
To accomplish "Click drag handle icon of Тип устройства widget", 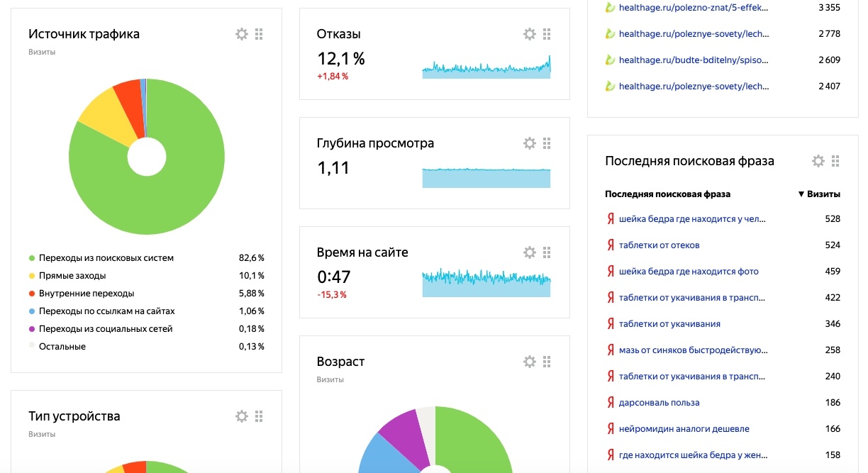I will tap(259, 416).
